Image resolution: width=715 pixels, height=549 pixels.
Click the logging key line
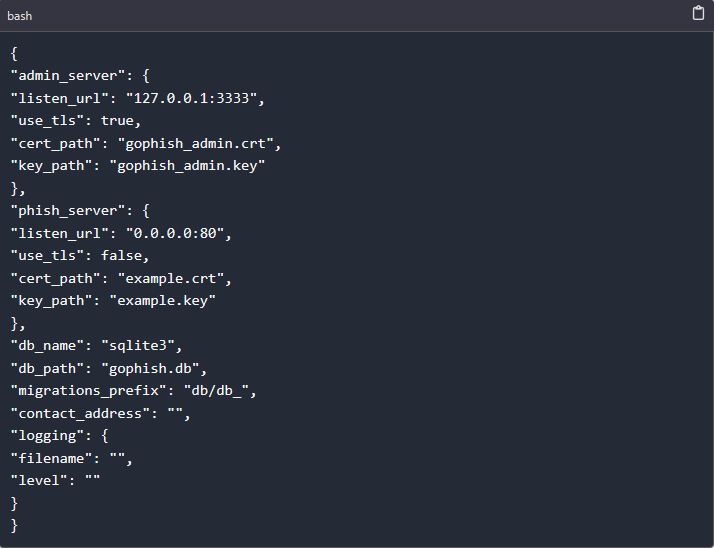[59, 436]
